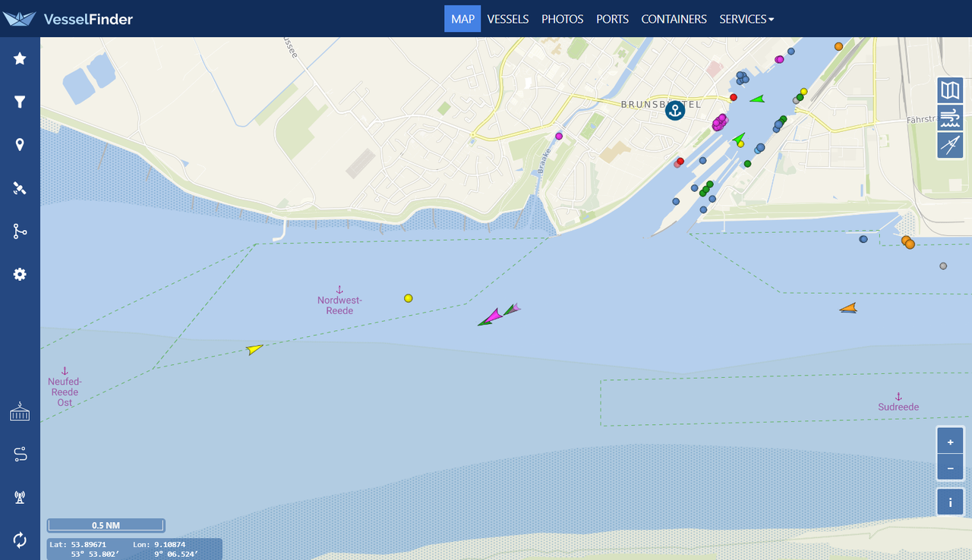
Task: Open the map info button
Action: (950, 502)
